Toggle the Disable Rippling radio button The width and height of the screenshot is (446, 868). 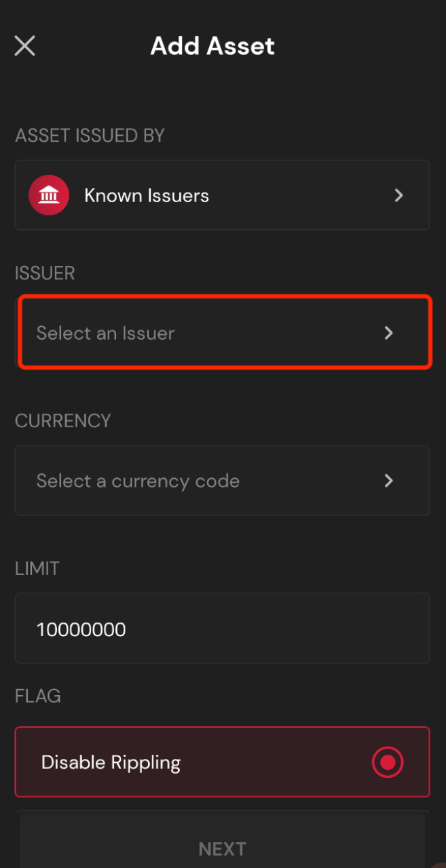coord(388,762)
